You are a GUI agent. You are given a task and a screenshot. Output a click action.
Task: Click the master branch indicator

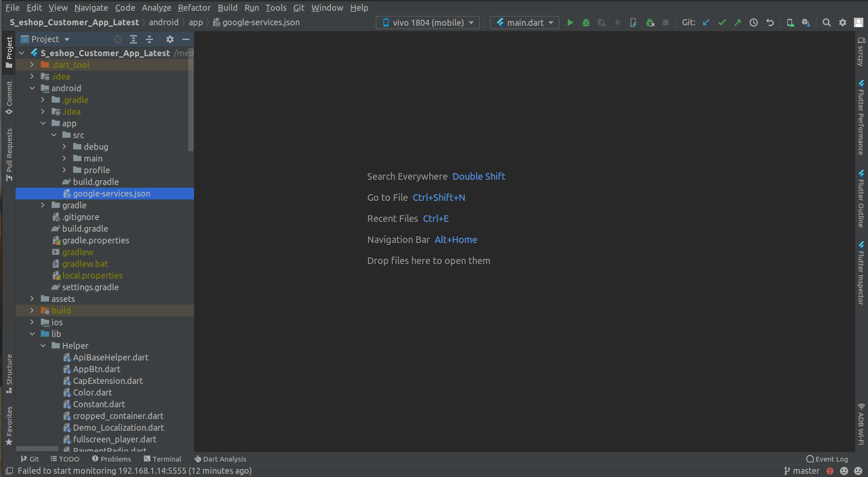click(802, 471)
